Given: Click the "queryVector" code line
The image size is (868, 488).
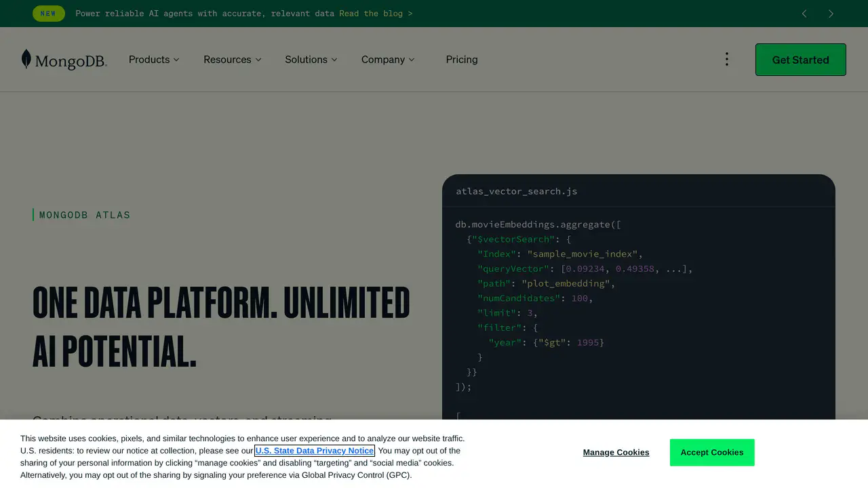Looking at the screenshot, I should pyautogui.click(x=585, y=269).
